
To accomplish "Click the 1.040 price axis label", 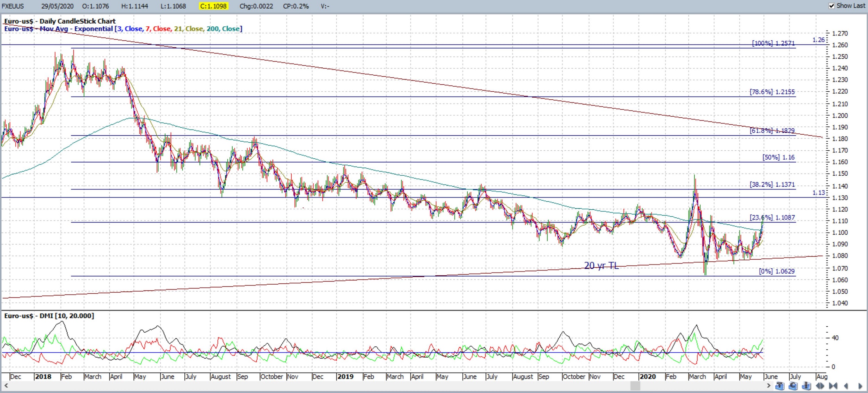I will pyautogui.click(x=840, y=303).
